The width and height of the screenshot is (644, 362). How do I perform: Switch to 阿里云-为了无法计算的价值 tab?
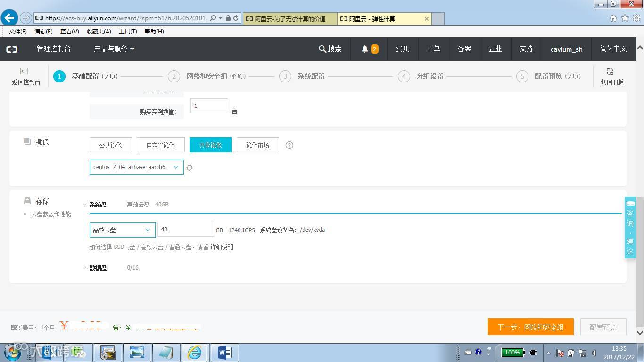290,19
